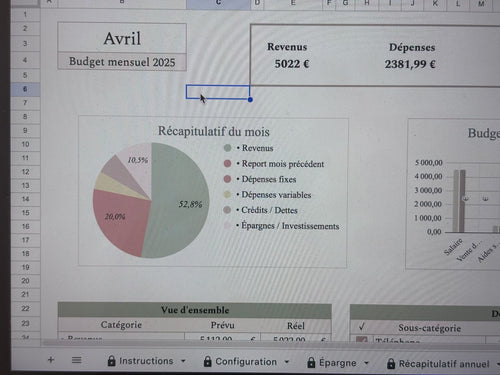Click the Avril month title cell
The image size is (500, 375).
(122, 38)
